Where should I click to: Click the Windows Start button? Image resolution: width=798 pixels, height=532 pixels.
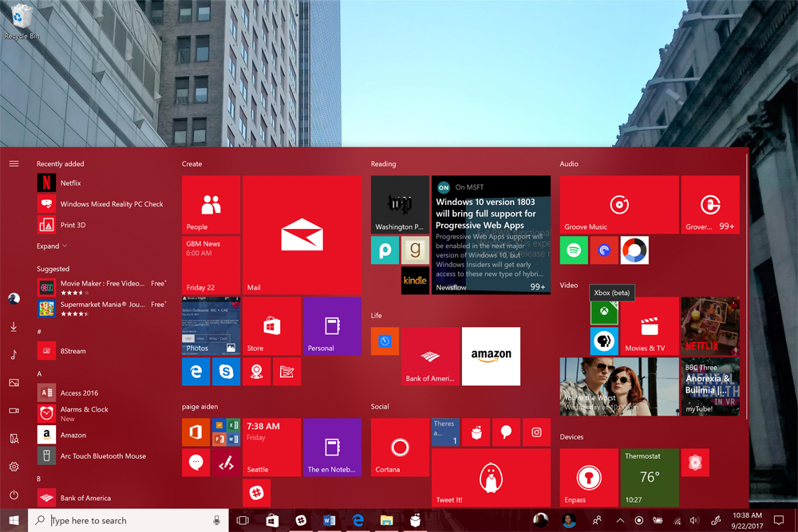(x=14, y=520)
